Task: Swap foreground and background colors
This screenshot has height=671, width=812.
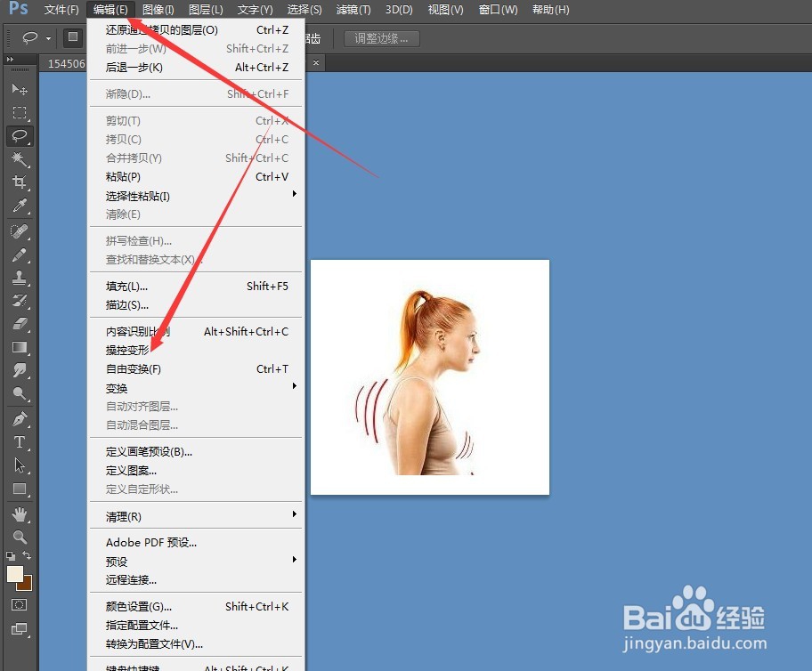Action: click(x=27, y=554)
